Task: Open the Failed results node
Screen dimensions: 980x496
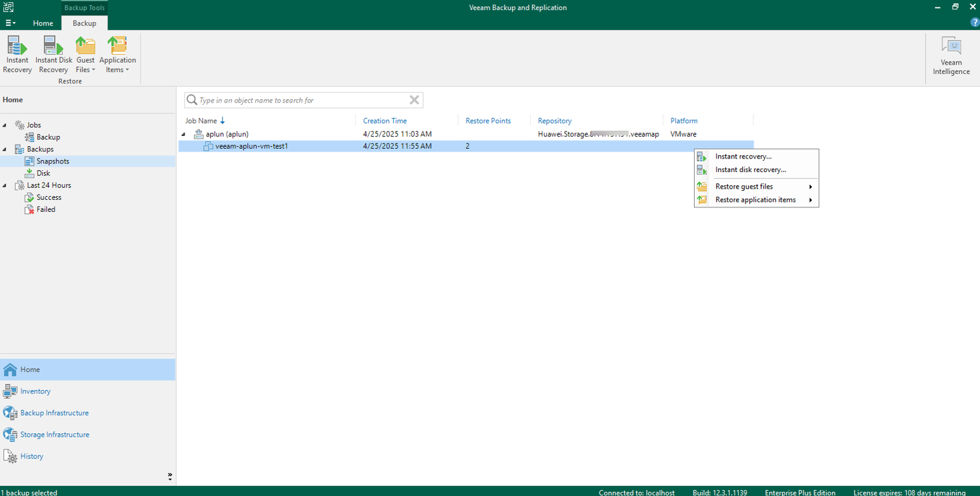Action: (x=46, y=209)
